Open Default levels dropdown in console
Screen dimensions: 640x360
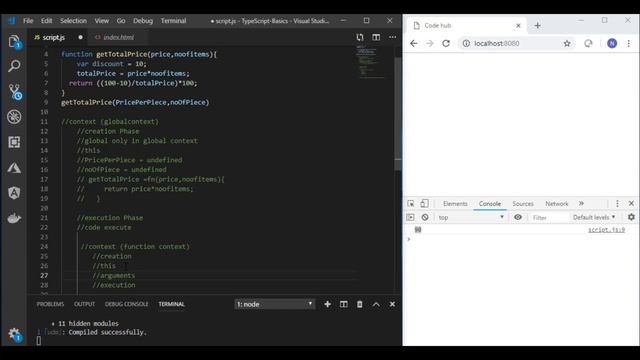click(x=594, y=217)
